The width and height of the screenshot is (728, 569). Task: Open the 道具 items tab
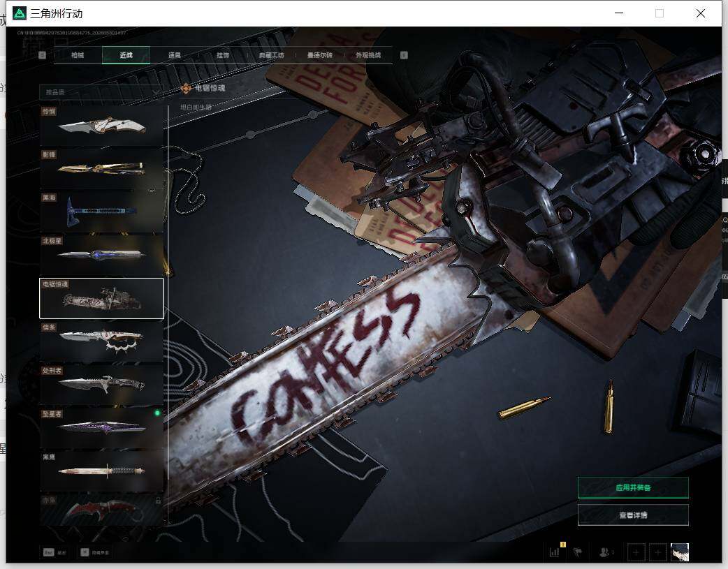pos(175,55)
